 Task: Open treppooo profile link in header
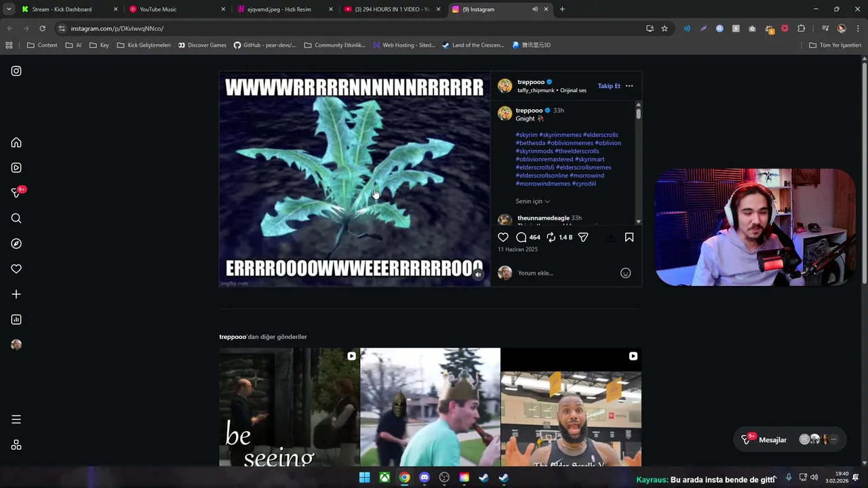point(531,82)
